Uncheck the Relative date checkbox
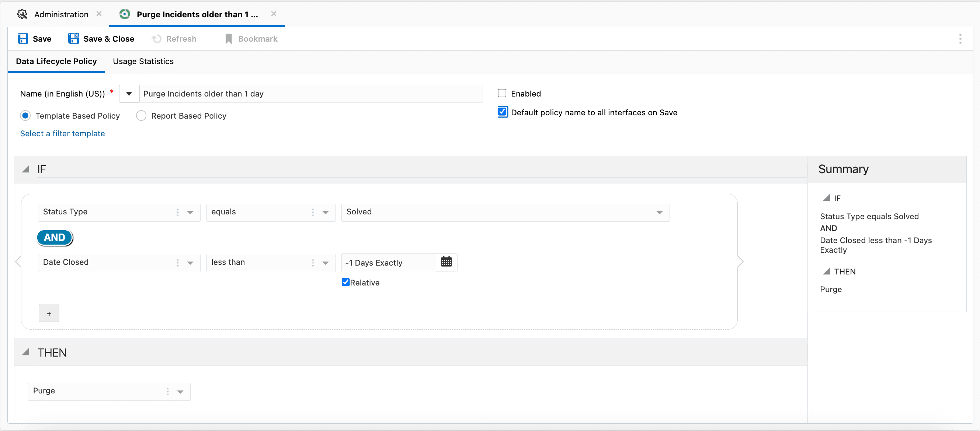The width and height of the screenshot is (980, 431). 345,282
